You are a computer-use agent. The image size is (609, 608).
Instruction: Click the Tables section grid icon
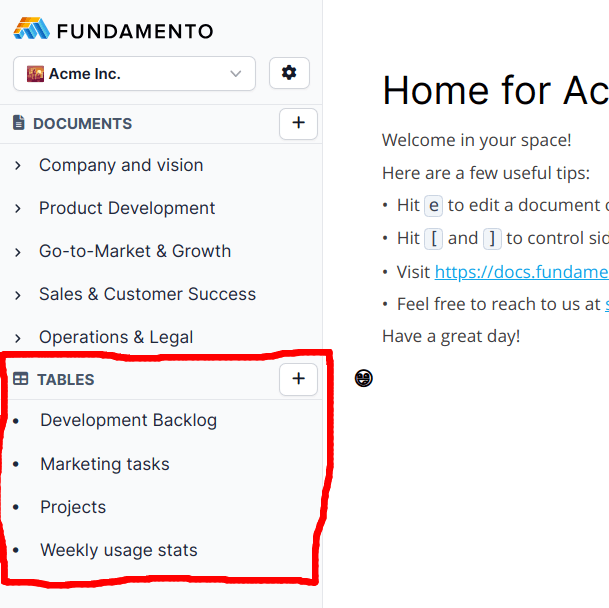point(20,379)
